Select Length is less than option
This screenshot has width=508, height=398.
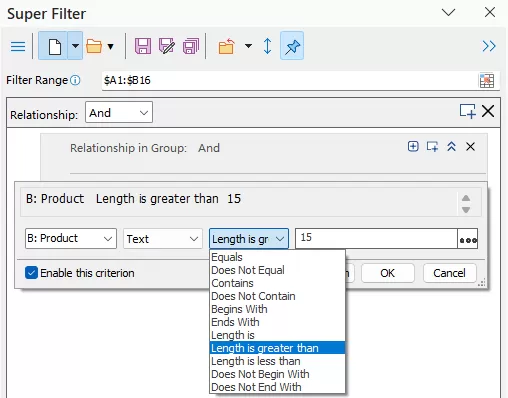click(277, 361)
